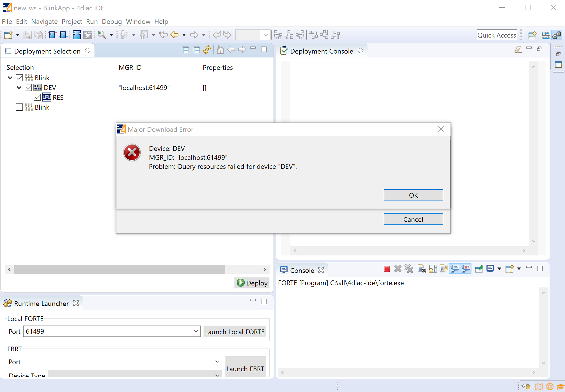Screen dimensions: 565x392
Task: Click the Open Console icon
Action: click(x=509, y=269)
